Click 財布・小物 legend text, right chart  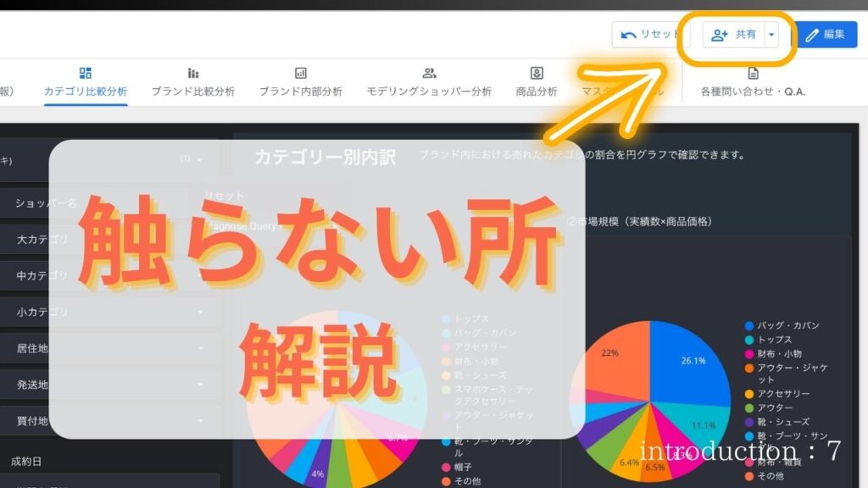[x=780, y=354]
